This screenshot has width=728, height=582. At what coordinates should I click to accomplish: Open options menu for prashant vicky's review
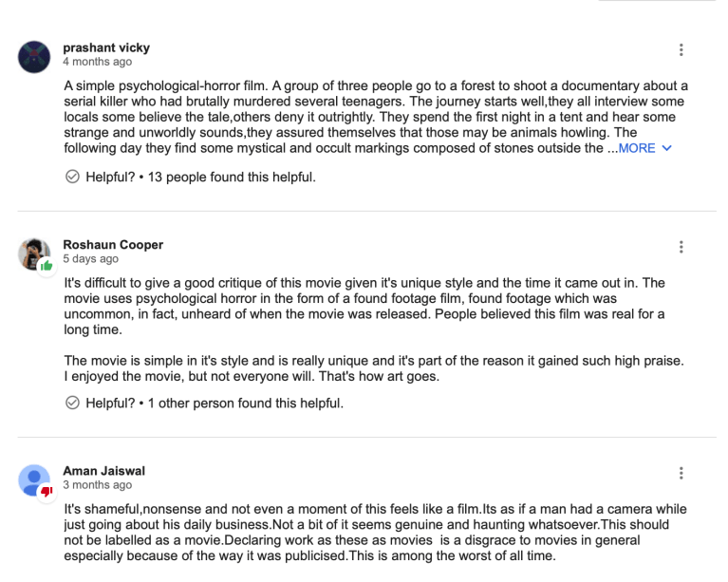coord(681,50)
